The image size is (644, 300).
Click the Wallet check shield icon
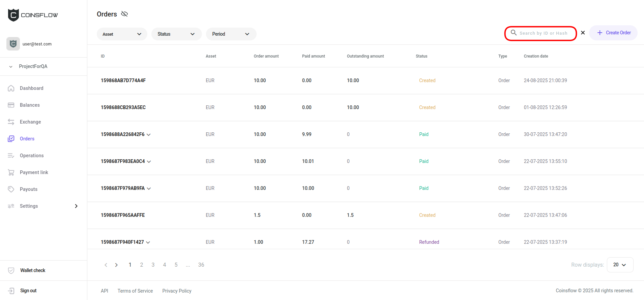coord(11,270)
